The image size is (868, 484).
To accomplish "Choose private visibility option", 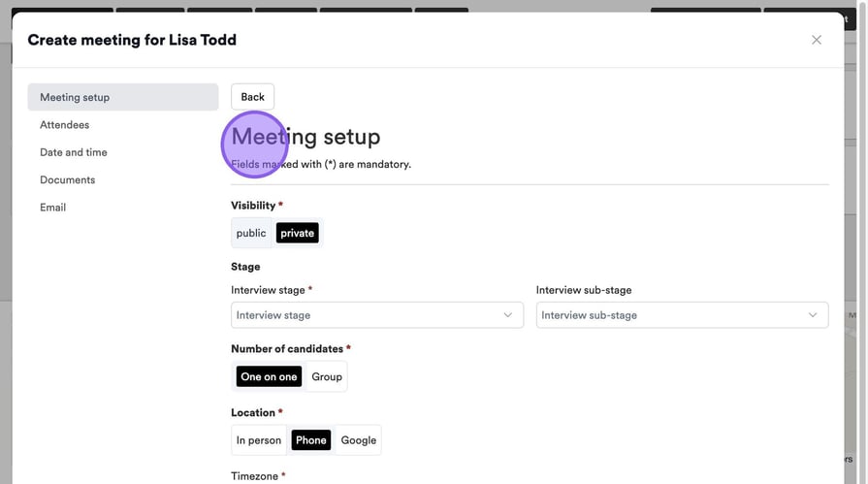I will [x=297, y=233].
